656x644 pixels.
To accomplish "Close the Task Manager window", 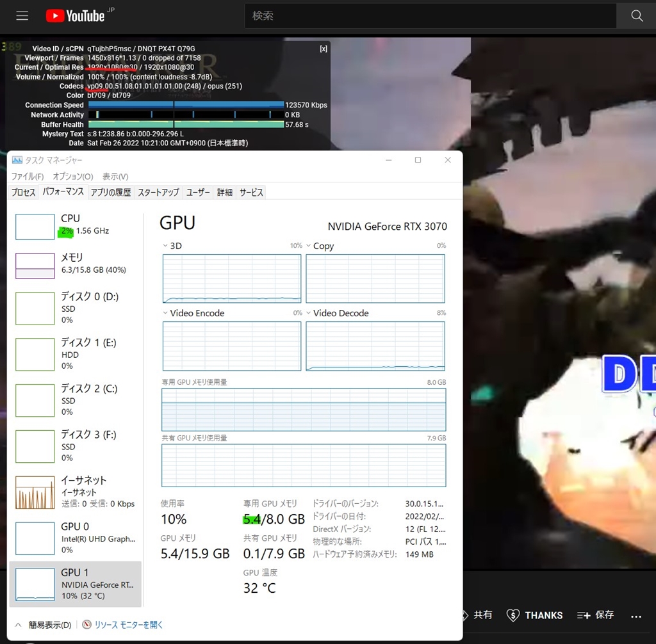I will (x=448, y=160).
